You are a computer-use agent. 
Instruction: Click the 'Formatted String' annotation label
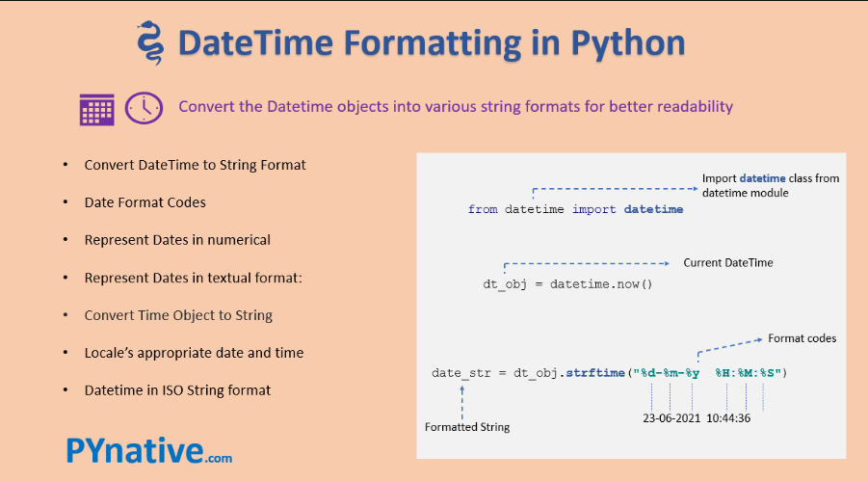tap(467, 427)
